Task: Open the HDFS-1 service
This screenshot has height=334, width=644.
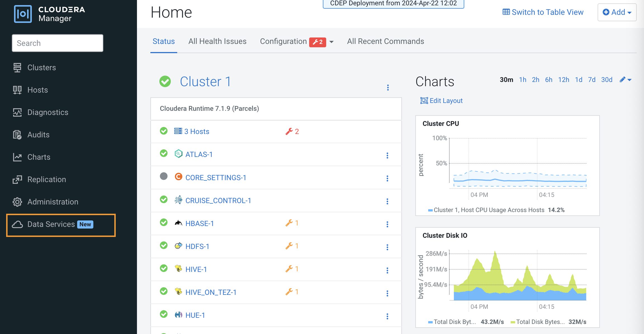Action: point(197,246)
